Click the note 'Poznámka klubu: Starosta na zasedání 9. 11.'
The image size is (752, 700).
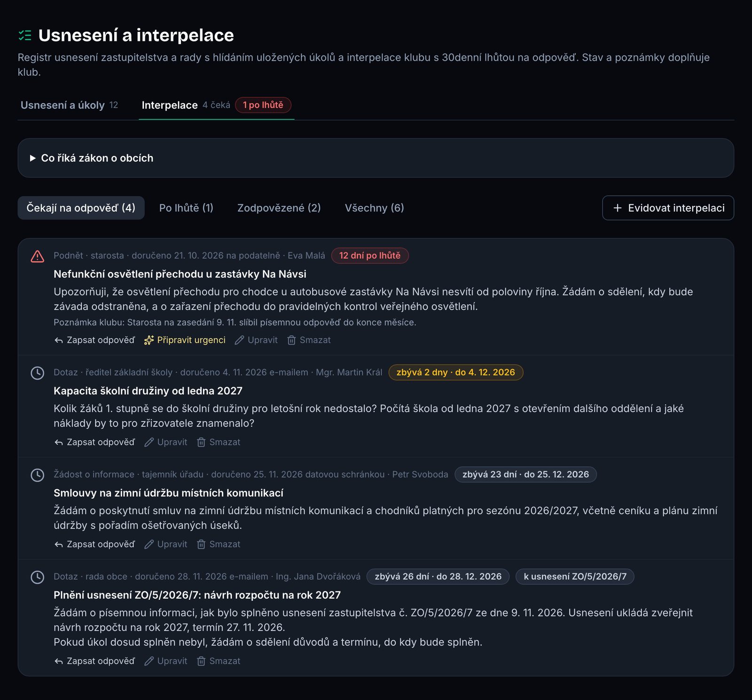point(235,322)
